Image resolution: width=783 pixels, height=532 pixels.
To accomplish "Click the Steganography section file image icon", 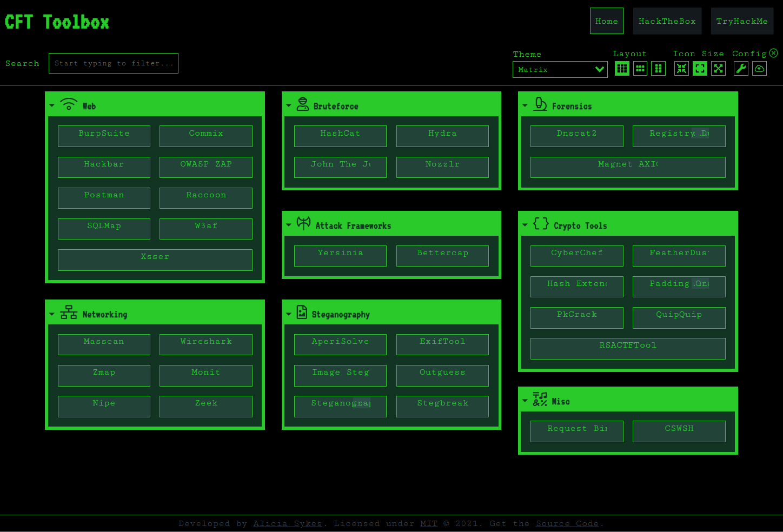I will click(x=302, y=312).
